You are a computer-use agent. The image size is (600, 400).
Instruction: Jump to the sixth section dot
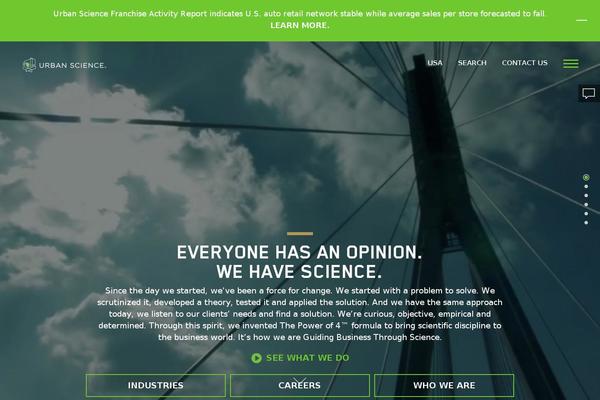[586, 222]
